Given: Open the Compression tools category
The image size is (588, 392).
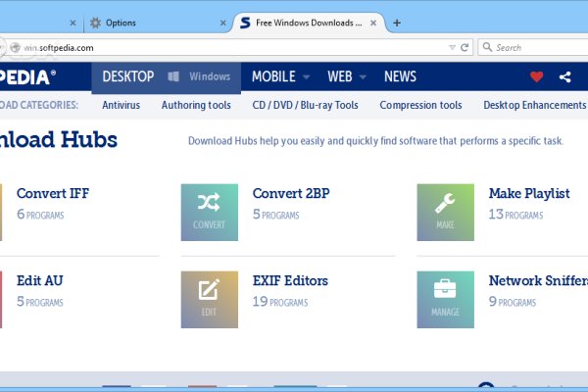Looking at the screenshot, I should coord(420,105).
